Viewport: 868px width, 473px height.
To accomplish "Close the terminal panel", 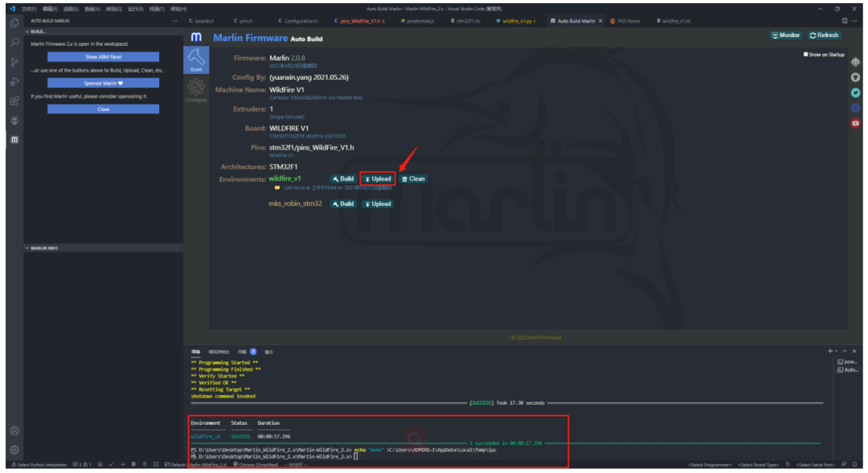I will pyautogui.click(x=854, y=352).
